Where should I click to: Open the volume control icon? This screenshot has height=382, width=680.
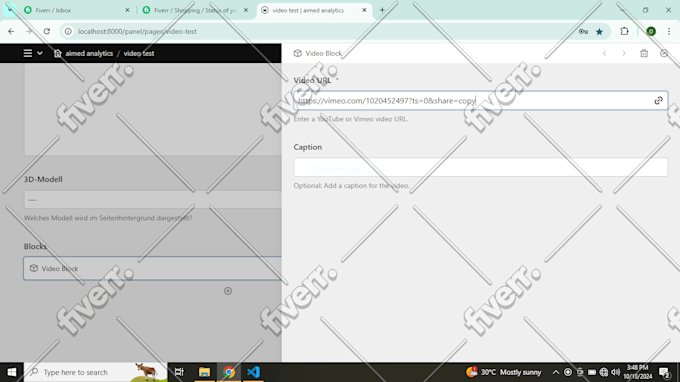click(x=616, y=372)
